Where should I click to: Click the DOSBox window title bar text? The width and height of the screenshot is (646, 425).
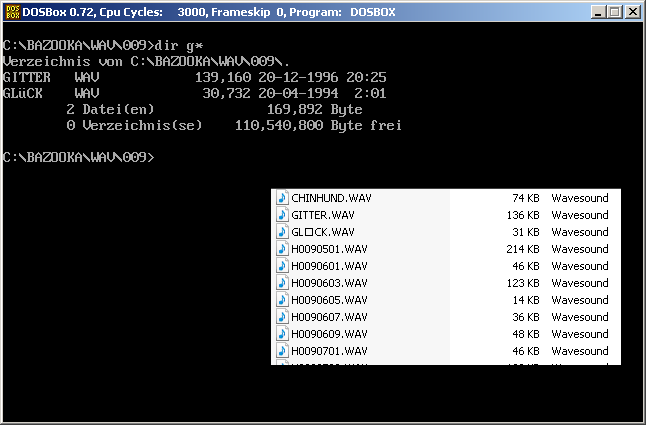click(209, 12)
